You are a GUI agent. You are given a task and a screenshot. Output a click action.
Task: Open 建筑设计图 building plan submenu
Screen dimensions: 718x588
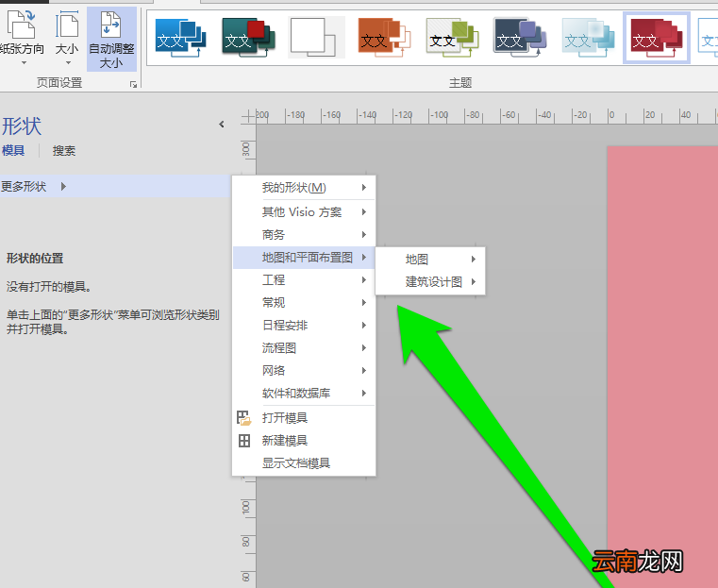point(430,281)
